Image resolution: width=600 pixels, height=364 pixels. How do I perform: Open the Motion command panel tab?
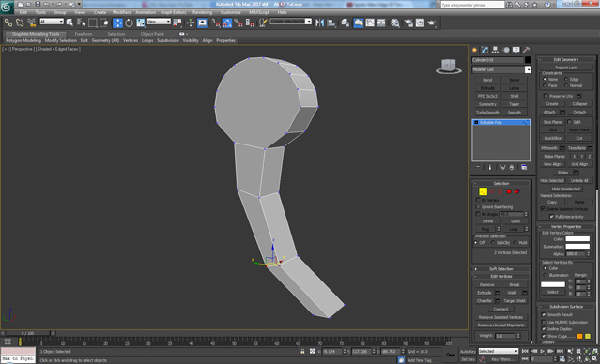pyautogui.click(x=506, y=50)
